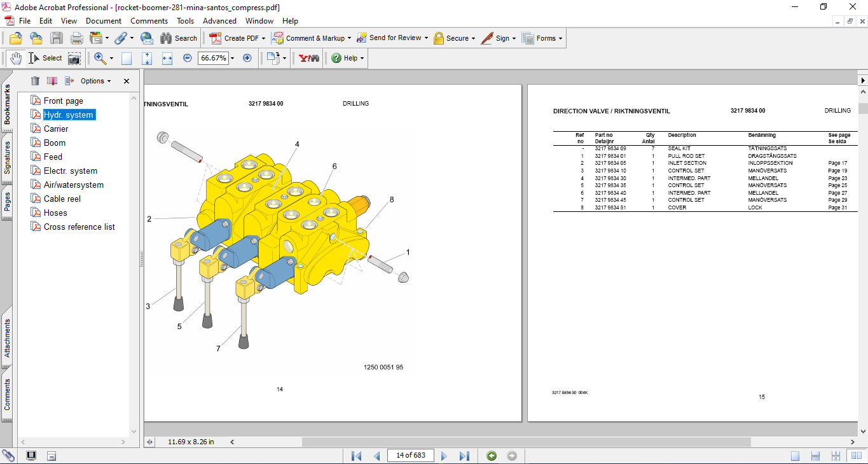Open the zoom percentage dropdown arrow

[233, 58]
